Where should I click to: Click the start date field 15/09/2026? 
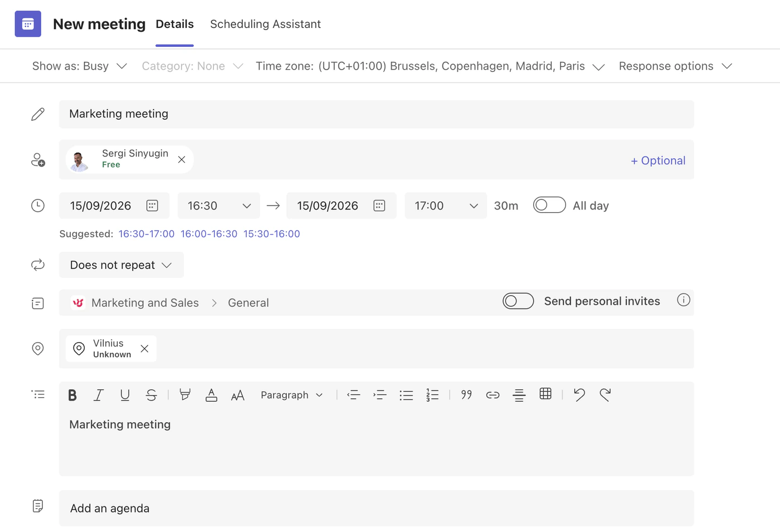pyautogui.click(x=114, y=206)
